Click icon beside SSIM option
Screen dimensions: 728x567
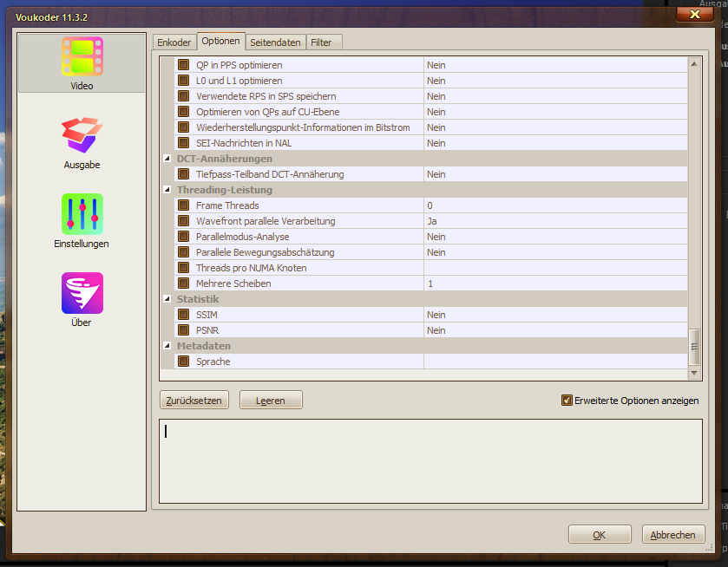point(183,315)
